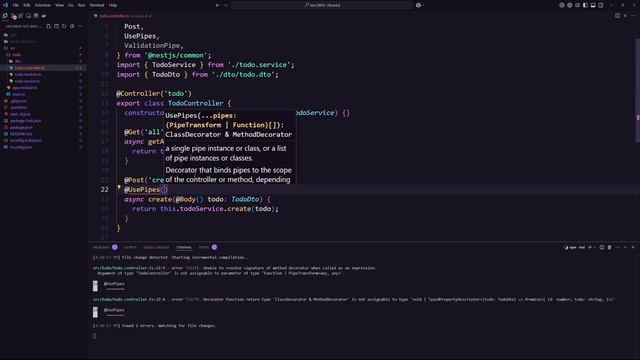Click the Problems count badge

(x=115, y=247)
